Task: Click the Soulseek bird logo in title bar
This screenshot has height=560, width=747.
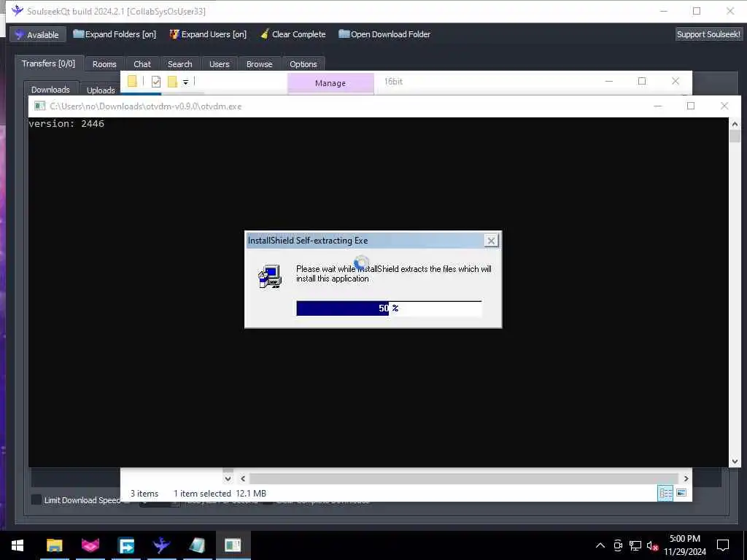Action: pos(18,10)
